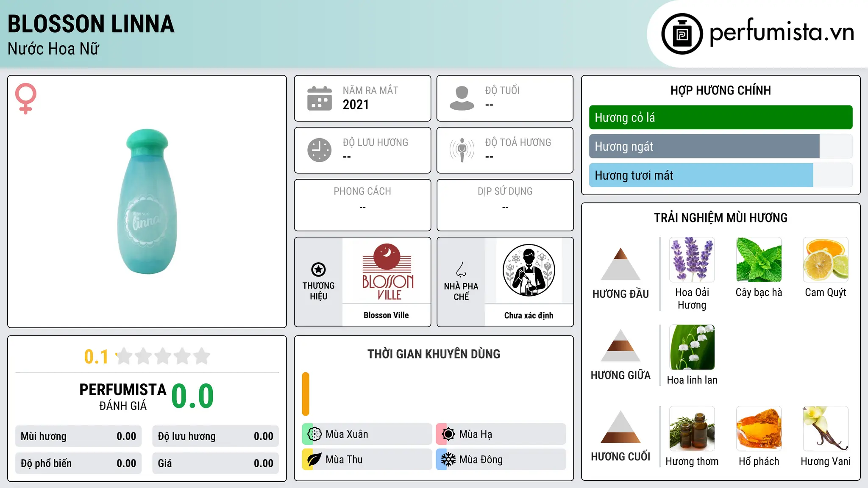This screenshot has width=868, height=488.
Task: Click the Độ phổ biến 0.00 score row
Action: tap(78, 463)
